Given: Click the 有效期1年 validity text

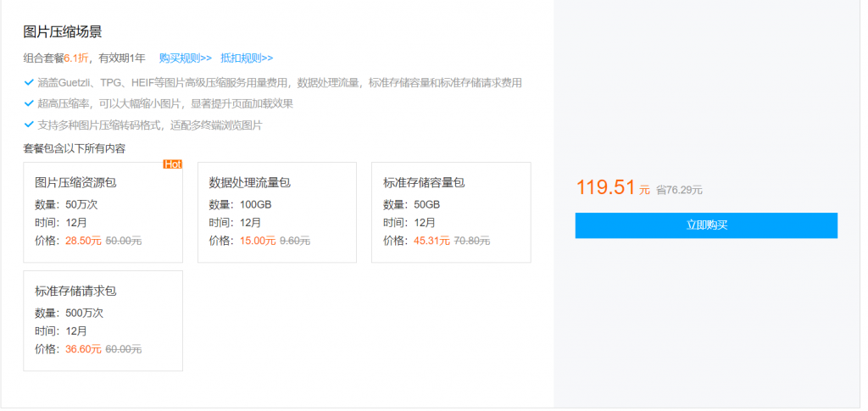Looking at the screenshot, I should [122, 58].
